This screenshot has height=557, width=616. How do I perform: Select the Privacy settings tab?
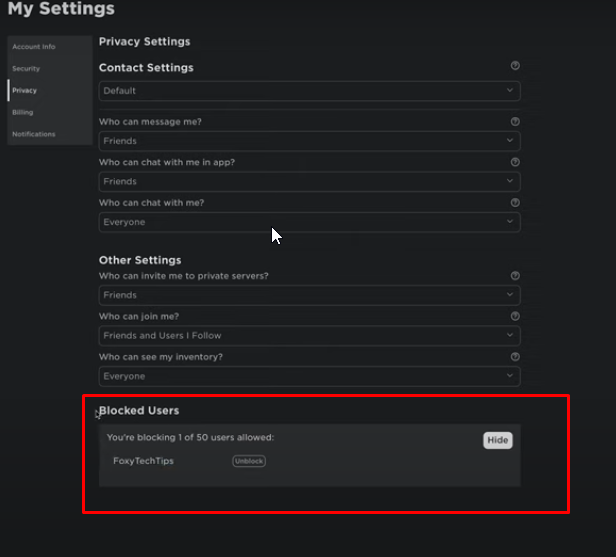click(x=50, y=90)
